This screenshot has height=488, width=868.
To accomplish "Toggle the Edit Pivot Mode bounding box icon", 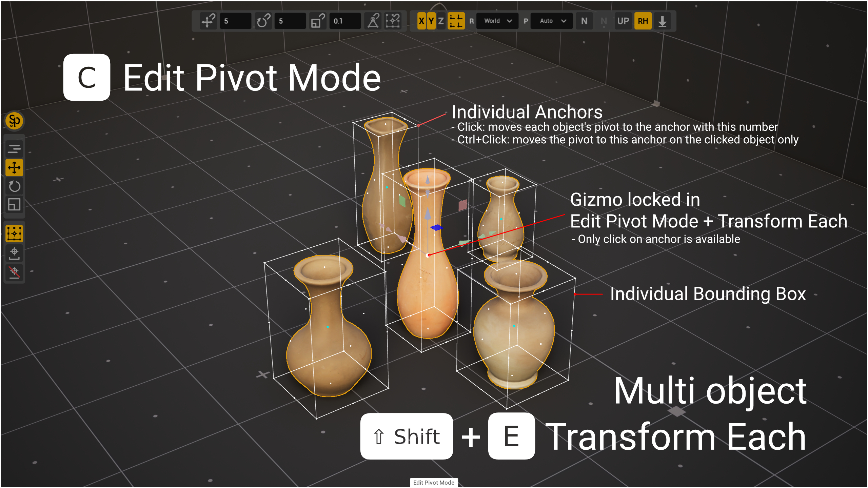I will tap(14, 233).
